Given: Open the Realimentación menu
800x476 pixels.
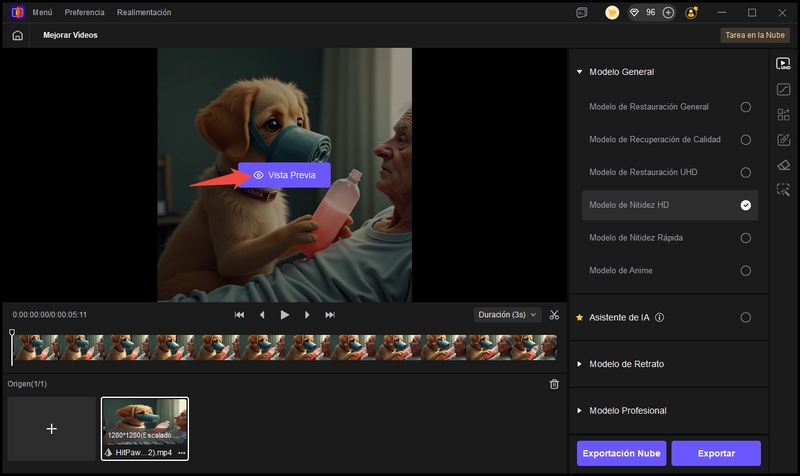Looking at the screenshot, I should tap(144, 12).
